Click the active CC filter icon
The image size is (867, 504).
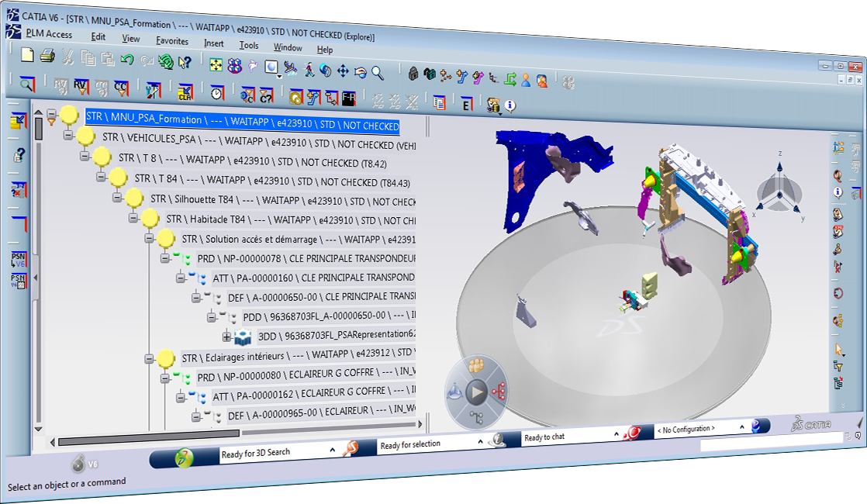pyautogui.click(x=121, y=88)
